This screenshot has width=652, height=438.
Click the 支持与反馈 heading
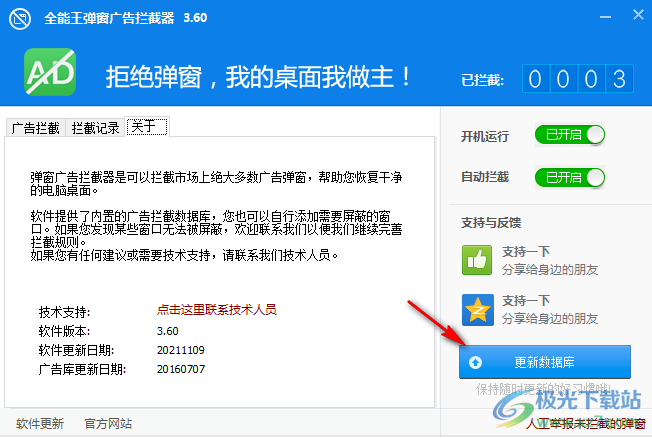tap(491, 223)
